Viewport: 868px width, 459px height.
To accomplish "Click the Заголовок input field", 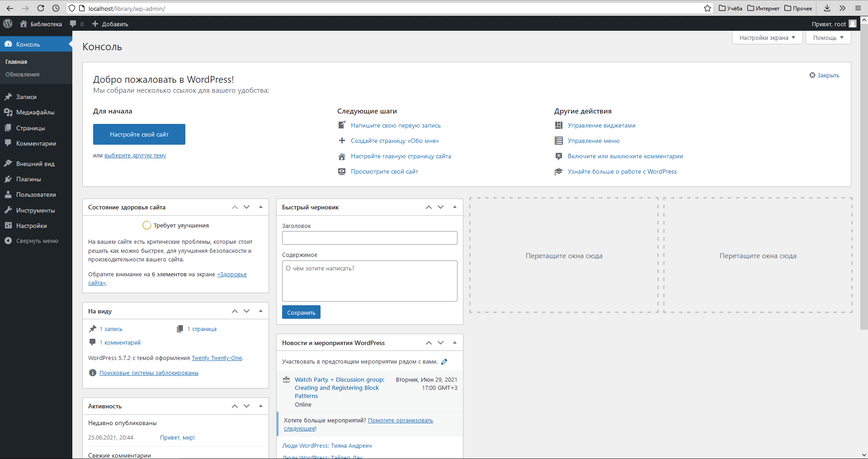I will tap(370, 238).
